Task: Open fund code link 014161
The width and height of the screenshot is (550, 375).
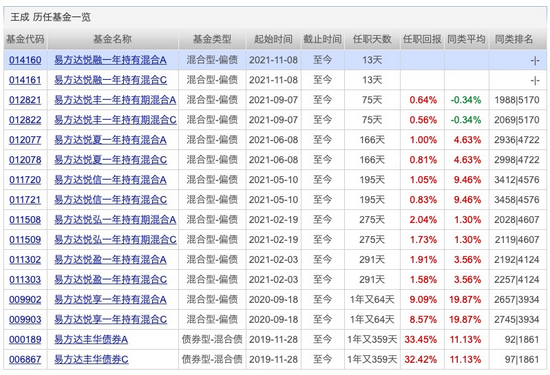Action: coord(25,80)
